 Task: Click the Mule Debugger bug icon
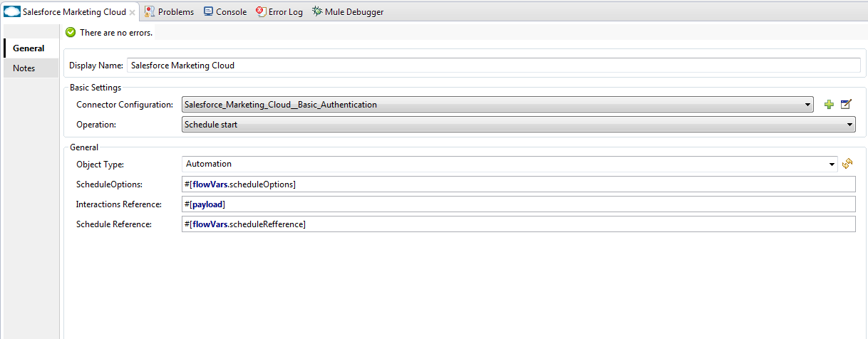317,12
